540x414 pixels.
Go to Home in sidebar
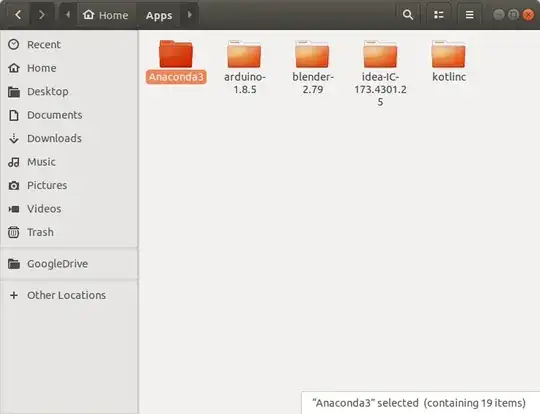(x=69, y=68)
